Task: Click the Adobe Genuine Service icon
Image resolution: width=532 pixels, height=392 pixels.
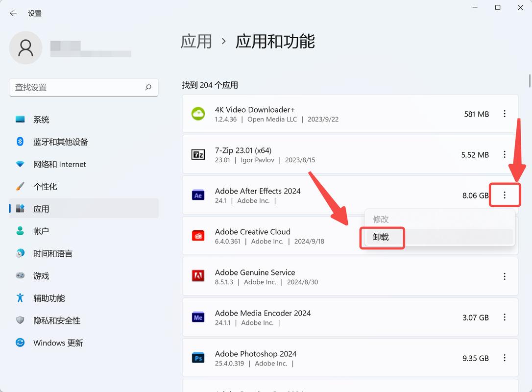Action: pyautogui.click(x=198, y=276)
